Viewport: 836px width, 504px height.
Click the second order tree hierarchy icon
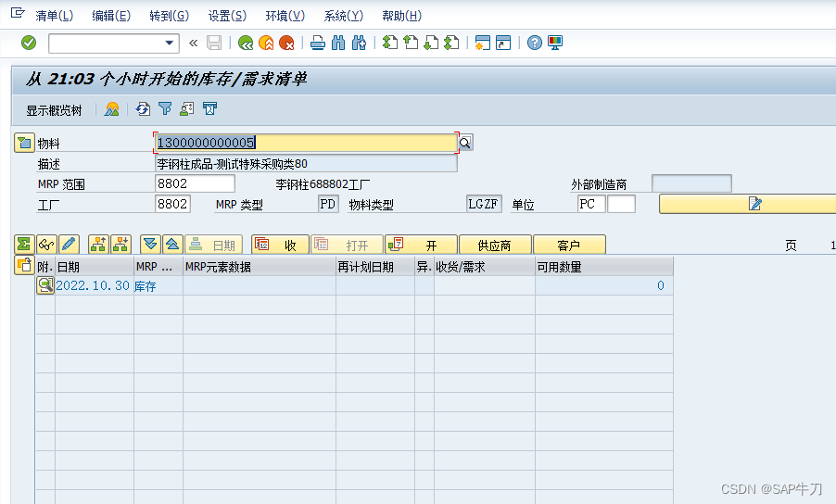121,245
